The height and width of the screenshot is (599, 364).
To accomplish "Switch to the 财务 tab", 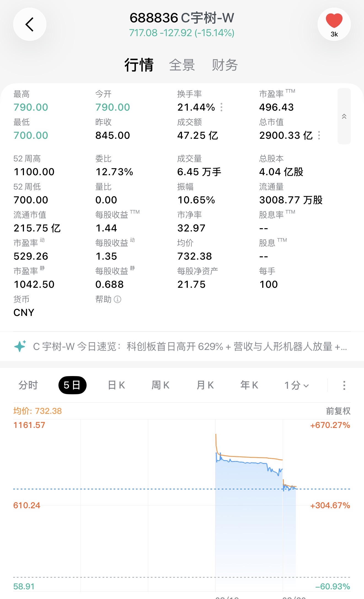I will pyautogui.click(x=225, y=65).
